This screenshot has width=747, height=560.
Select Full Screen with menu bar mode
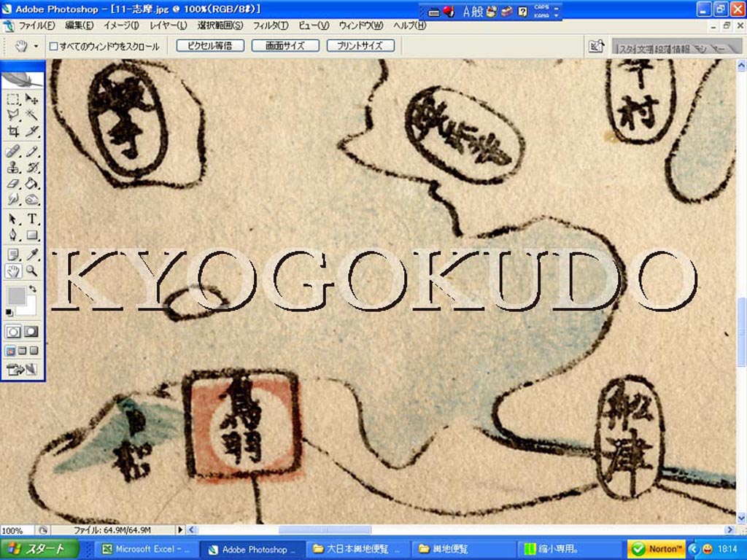click(x=23, y=351)
